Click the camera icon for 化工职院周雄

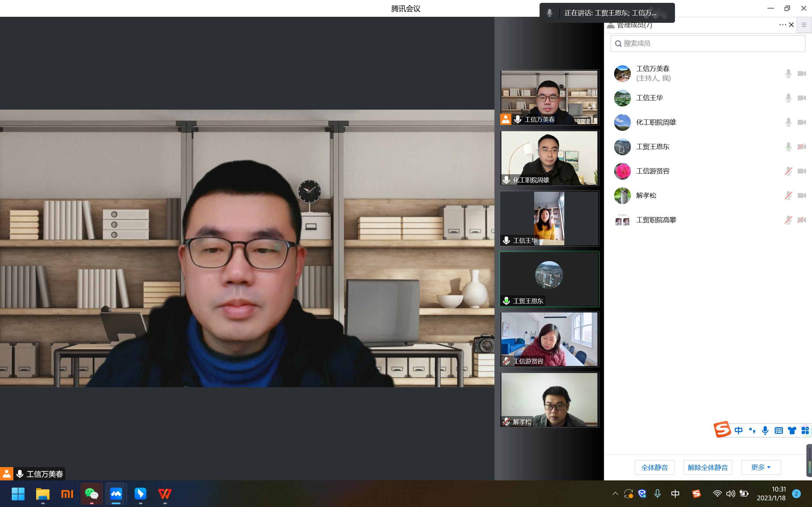coord(802,122)
